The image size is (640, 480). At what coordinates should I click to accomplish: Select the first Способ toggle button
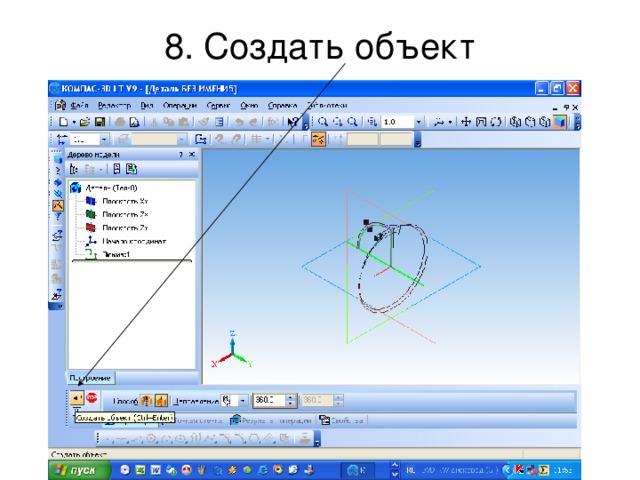click(146, 401)
